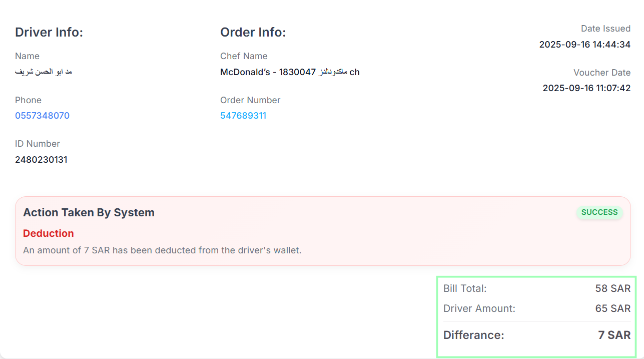Click the Bill Total 58 SAR amount
Screen dimensions: 644x359
pyautogui.click(x=612, y=288)
